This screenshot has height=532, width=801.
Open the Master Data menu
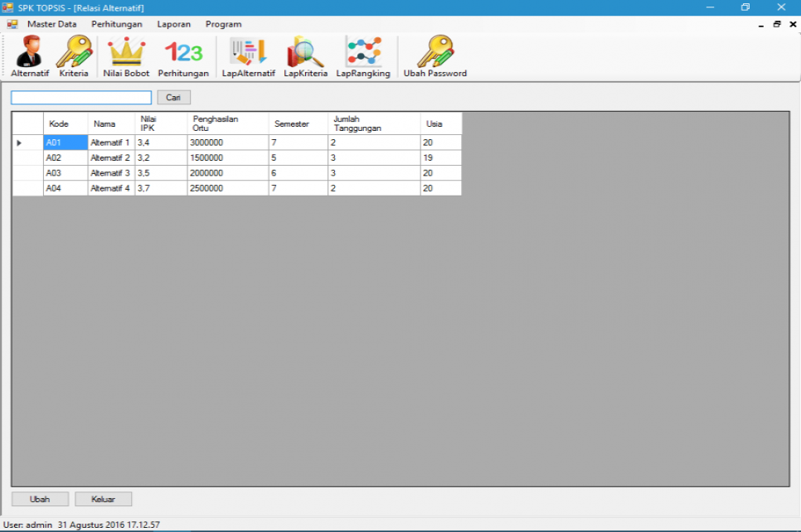point(51,24)
